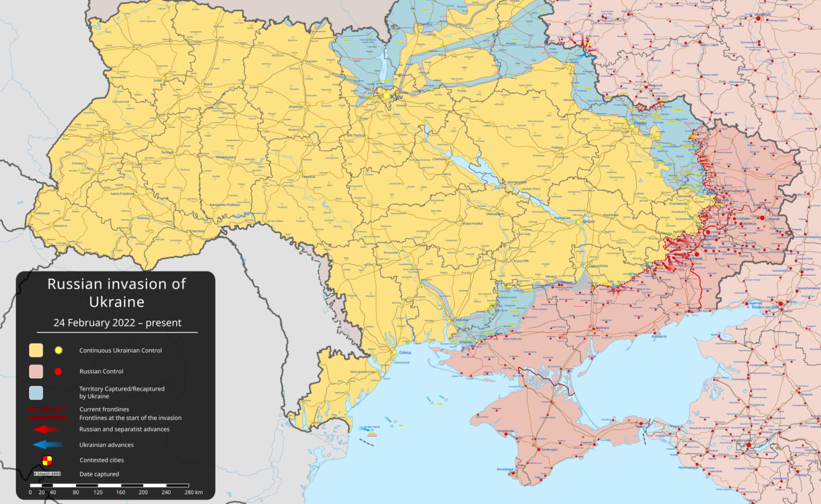Click the Chernihiv city label
This screenshot has height=504, width=821.
coord(425,24)
